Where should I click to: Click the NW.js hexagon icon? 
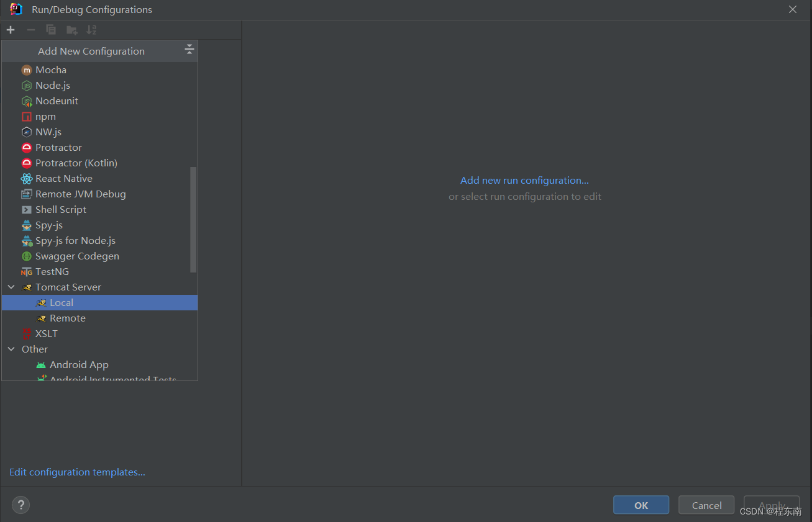(x=26, y=132)
